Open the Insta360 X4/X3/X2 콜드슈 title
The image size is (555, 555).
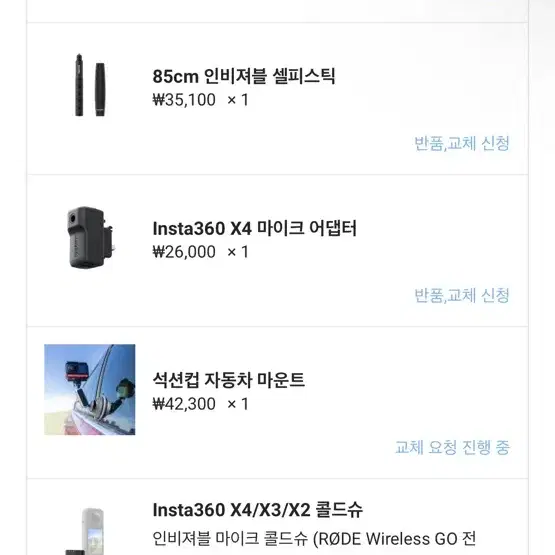258,510
